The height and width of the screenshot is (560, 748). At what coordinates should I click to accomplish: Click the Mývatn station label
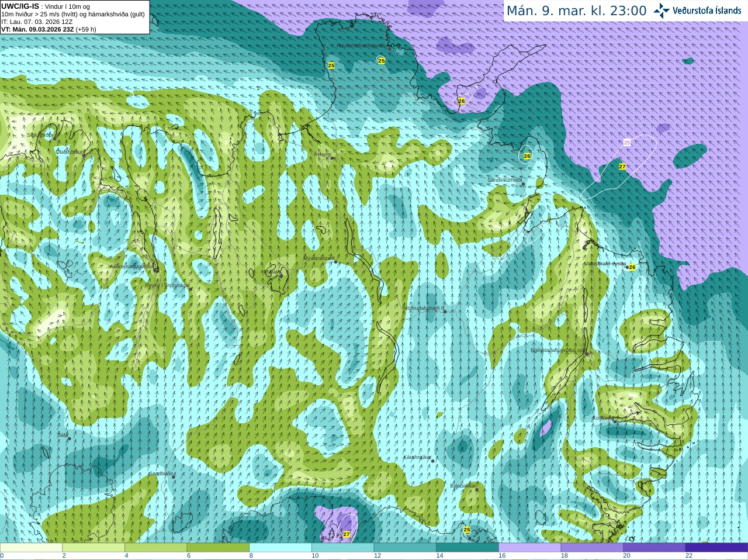click(x=271, y=272)
